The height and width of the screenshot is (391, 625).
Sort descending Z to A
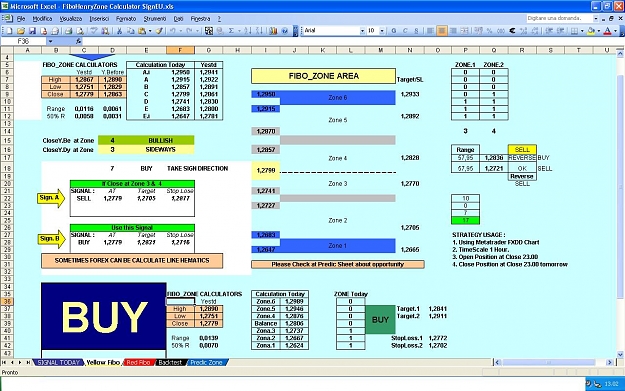tap(259, 31)
